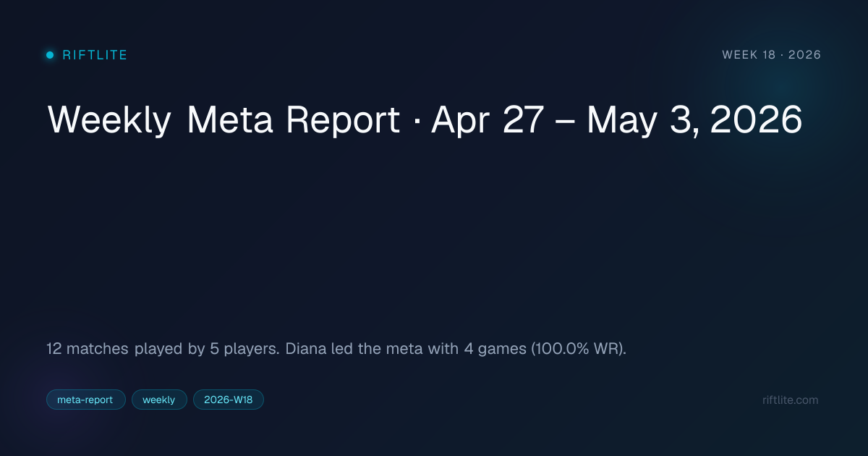Click the 4 games text
This screenshot has width=868, height=456.
tap(493, 349)
